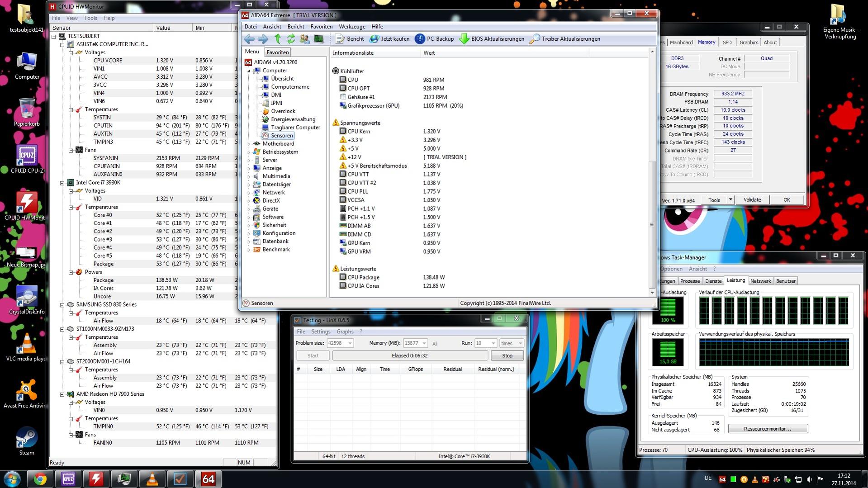Open Tools menu in HWMonitor
This screenshot has width=868, height=488.
(90, 18)
